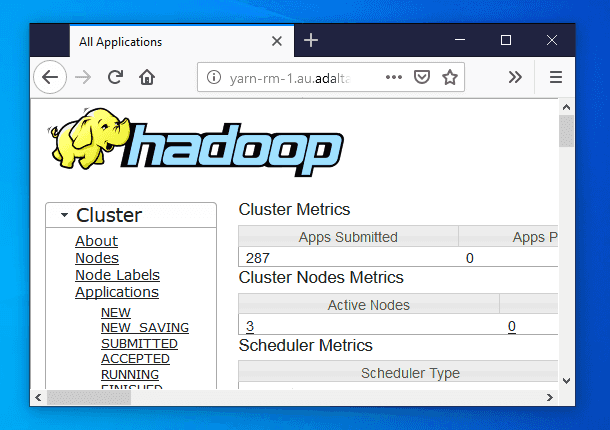Click the vertical scrollbar thumb

[566, 131]
